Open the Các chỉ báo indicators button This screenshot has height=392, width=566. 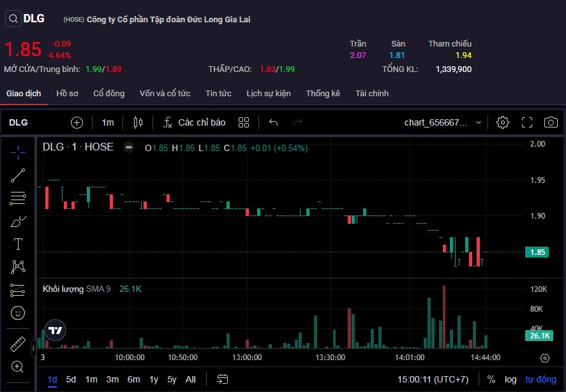click(195, 122)
